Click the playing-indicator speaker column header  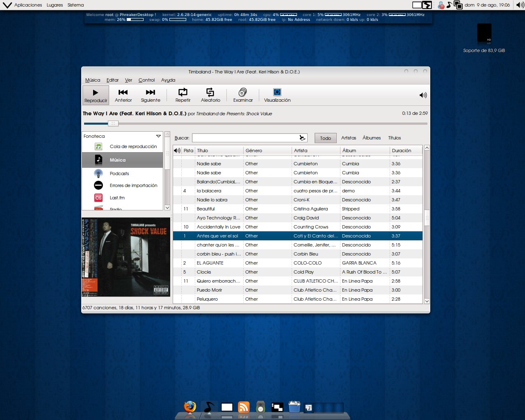(177, 151)
